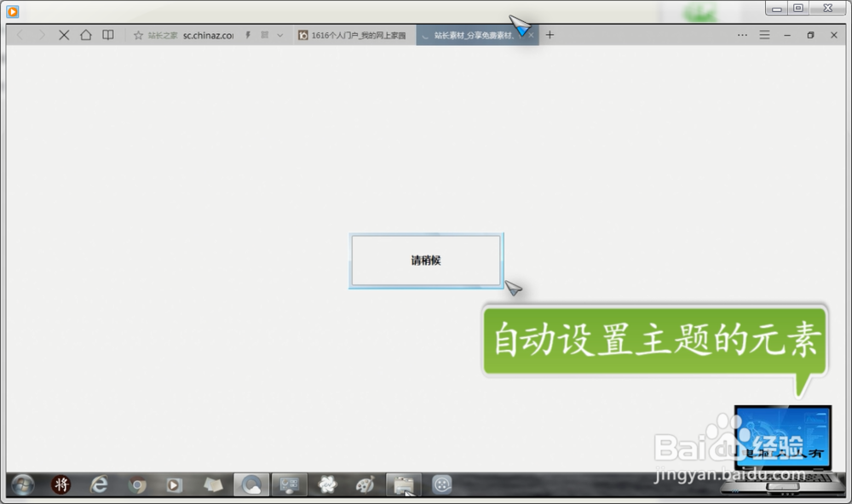Close the outer video player window

(x=828, y=9)
